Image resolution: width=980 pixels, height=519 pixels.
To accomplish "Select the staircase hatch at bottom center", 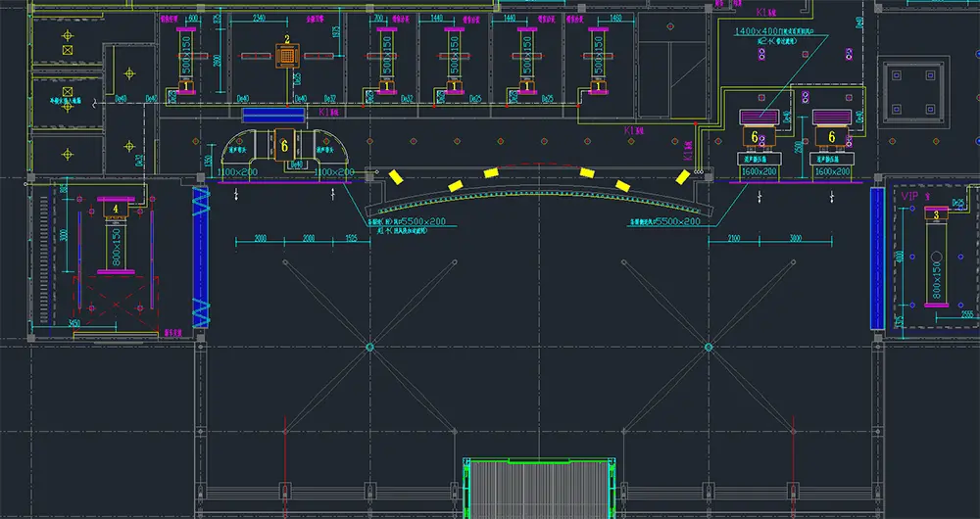I will 539,489.
